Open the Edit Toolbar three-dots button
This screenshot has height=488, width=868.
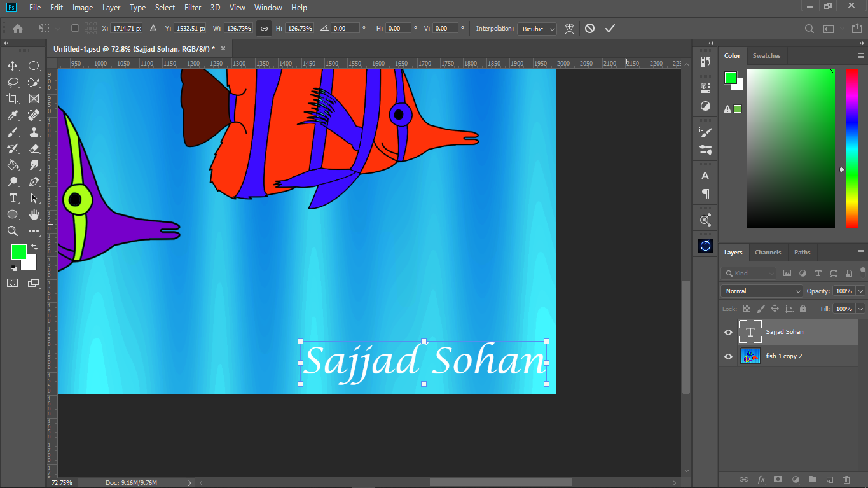click(x=34, y=231)
